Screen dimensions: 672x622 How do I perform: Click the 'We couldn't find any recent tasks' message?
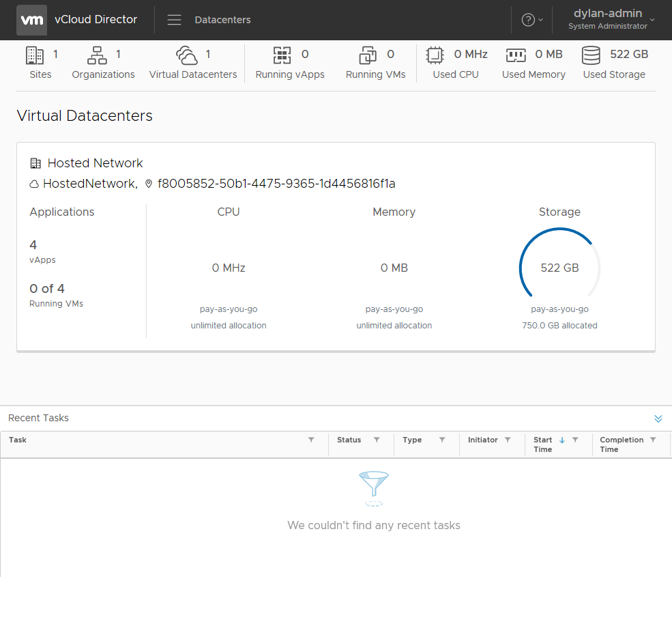coord(374,526)
